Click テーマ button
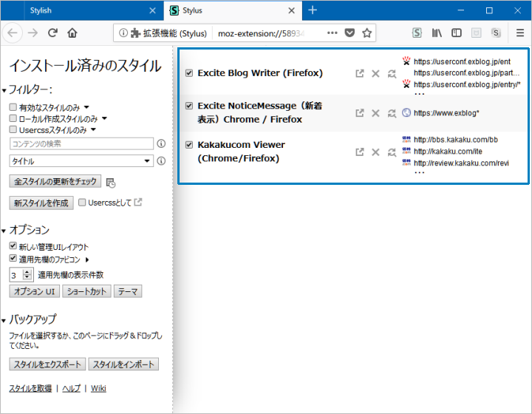 coord(128,291)
